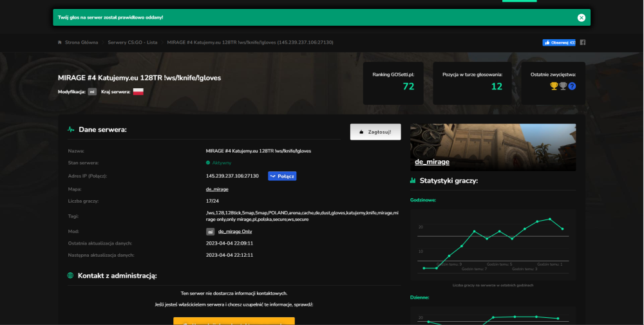The width and height of the screenshot is (644, 325).
Task: Click the Polish flag icon
Action: 138,91
